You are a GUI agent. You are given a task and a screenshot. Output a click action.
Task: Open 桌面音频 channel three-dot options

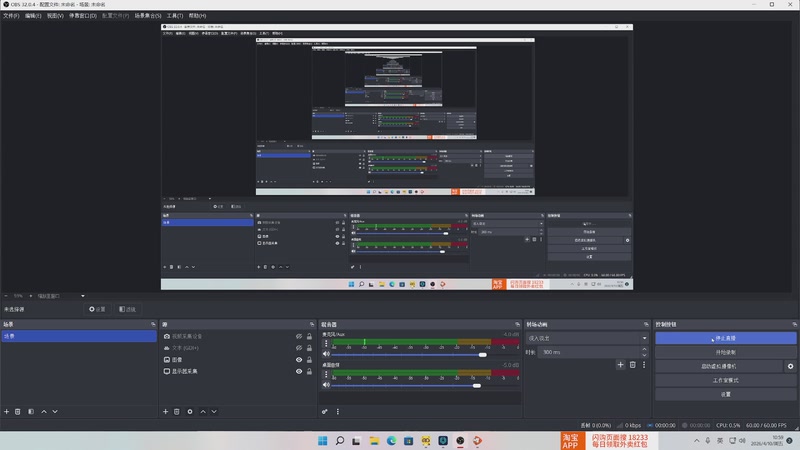tap(327, 374)
